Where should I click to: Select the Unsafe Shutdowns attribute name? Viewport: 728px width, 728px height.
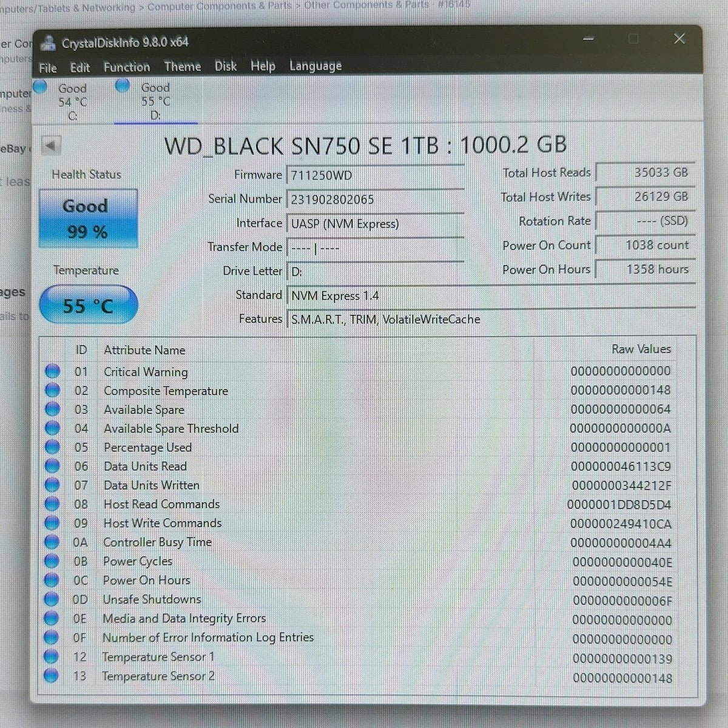tap(152, 599)
